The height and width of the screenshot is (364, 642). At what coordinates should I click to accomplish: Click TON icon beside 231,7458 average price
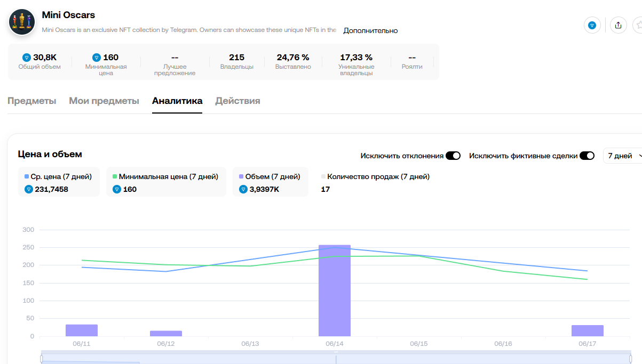[x=29, y=189]
